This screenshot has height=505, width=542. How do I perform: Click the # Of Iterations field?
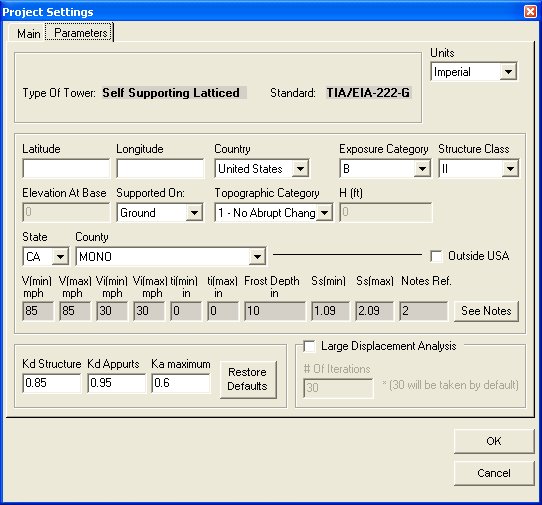pos(338,388)
